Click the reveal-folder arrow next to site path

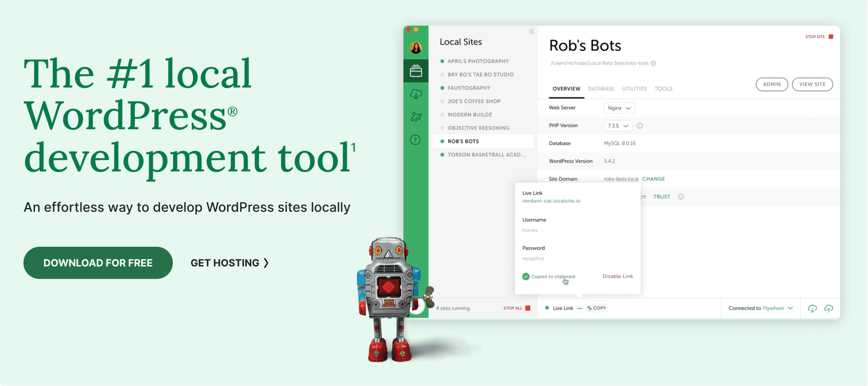[x=653, y=63]
